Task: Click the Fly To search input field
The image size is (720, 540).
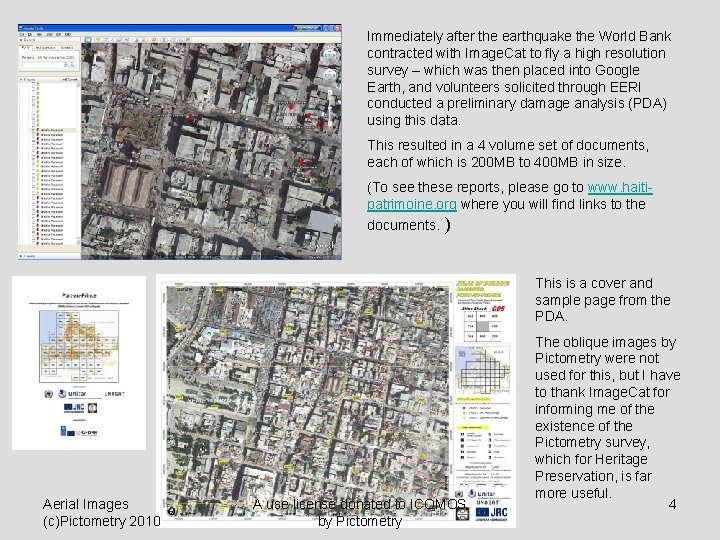Action: tap(43, 65)
